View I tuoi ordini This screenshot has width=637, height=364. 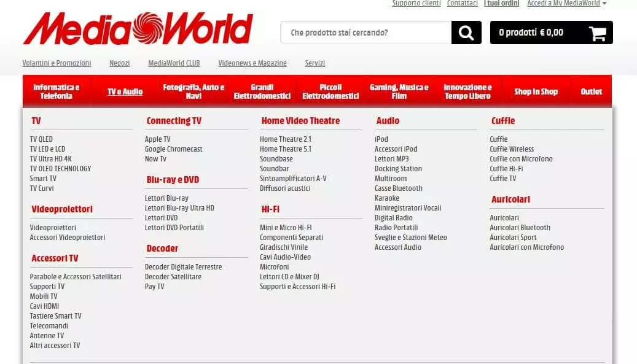click(x=501, y=3)
